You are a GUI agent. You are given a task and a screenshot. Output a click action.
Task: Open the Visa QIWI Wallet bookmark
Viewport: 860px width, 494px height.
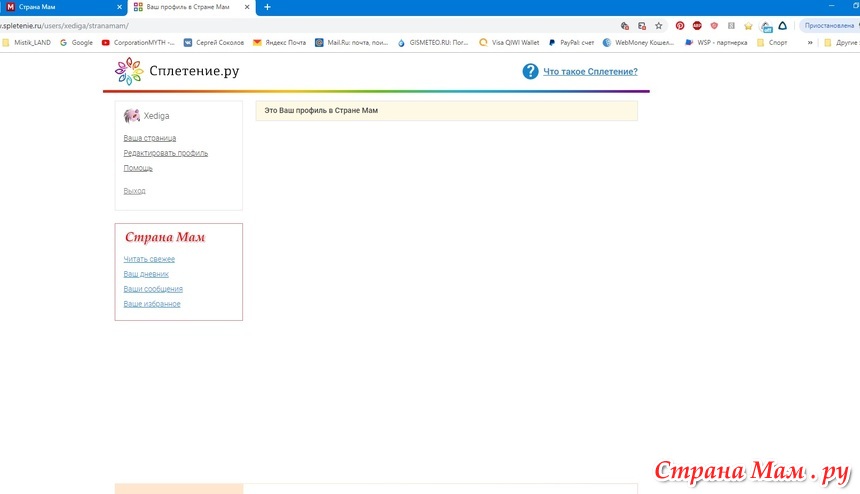tap(509, 42)
